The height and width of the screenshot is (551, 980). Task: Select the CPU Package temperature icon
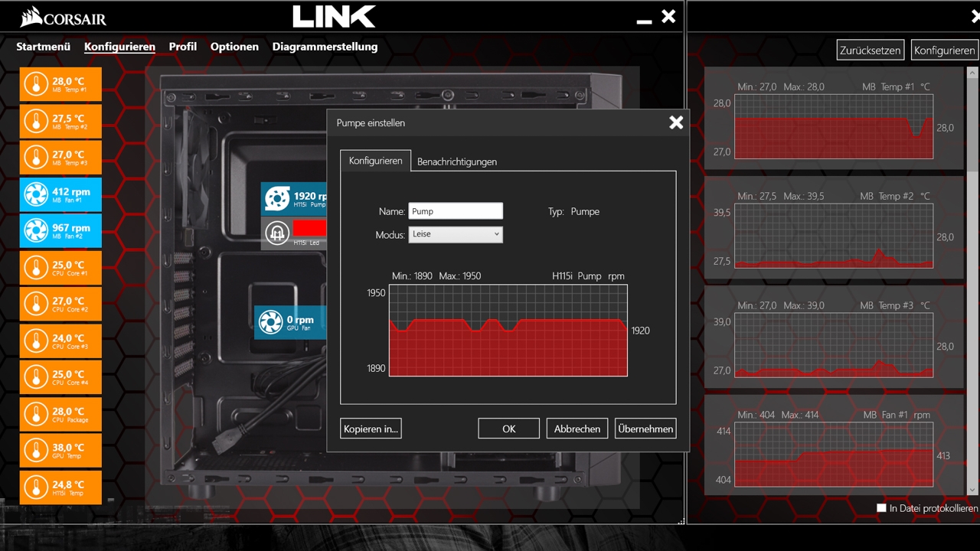tap(36, 415)
